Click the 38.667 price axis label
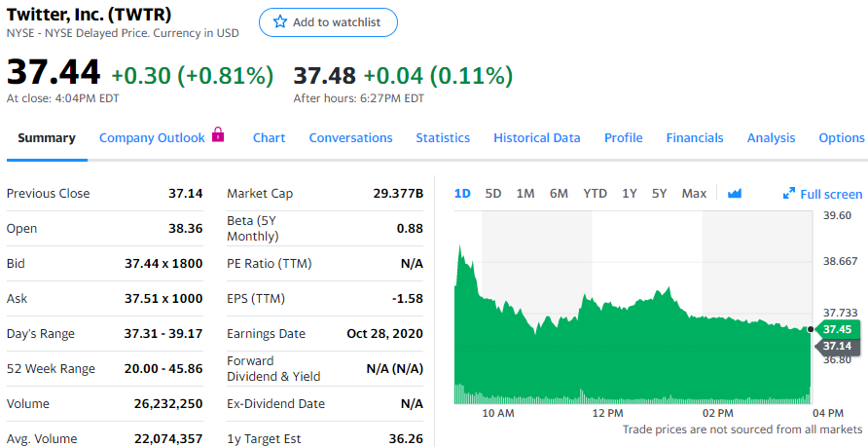868x447 pixels. (x=841, y=261)
